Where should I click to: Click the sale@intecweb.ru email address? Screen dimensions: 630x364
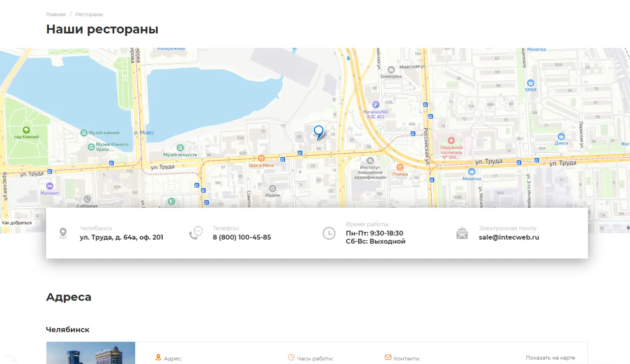tap(509, 237)
